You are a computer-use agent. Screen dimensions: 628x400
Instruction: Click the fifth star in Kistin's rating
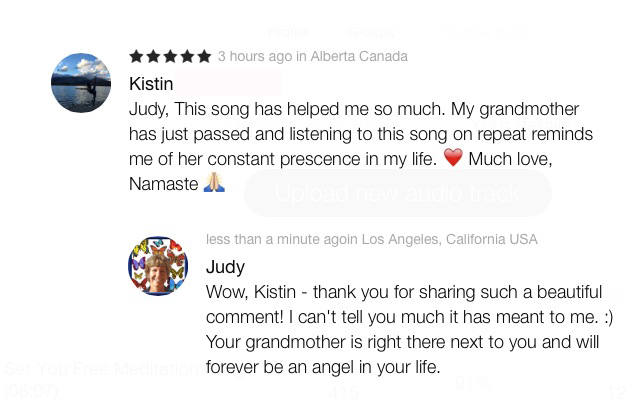point(204,56)
